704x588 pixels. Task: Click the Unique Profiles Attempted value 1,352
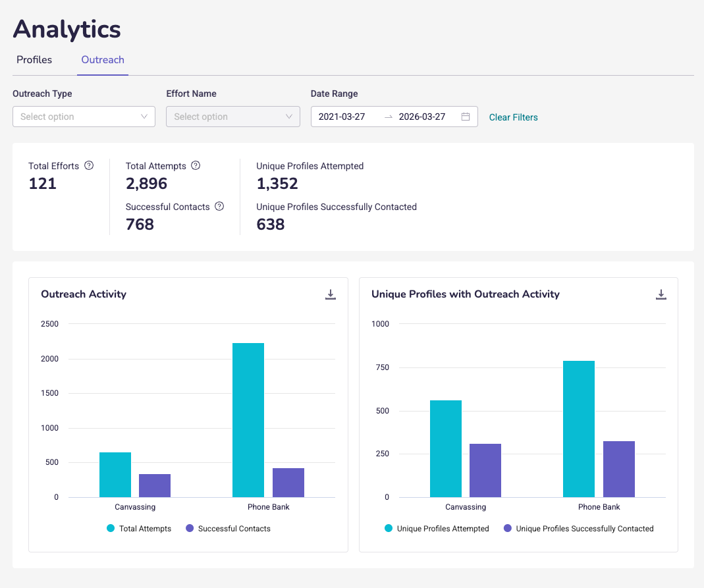(x=277, y=184)
